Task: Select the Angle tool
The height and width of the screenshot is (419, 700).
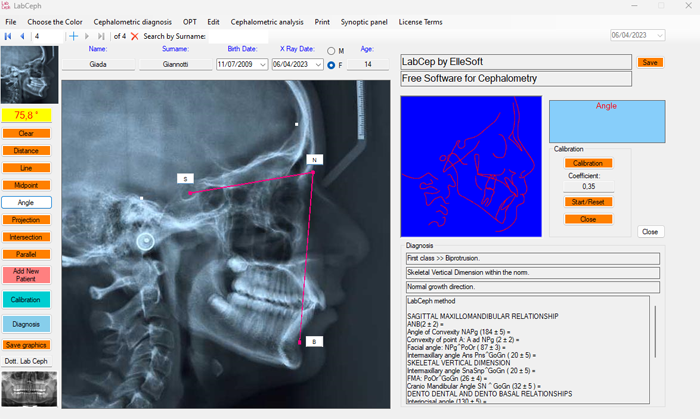Action: click(x=26, y=203)
